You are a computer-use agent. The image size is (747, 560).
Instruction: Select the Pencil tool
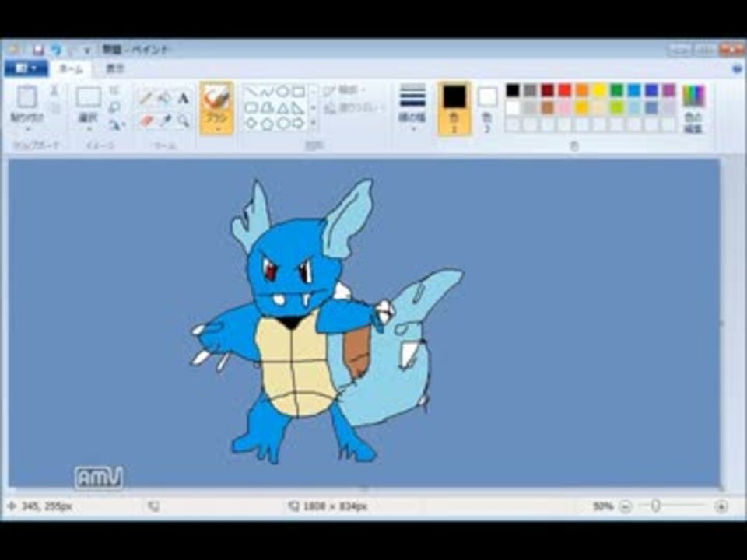(x=146, y=99)
